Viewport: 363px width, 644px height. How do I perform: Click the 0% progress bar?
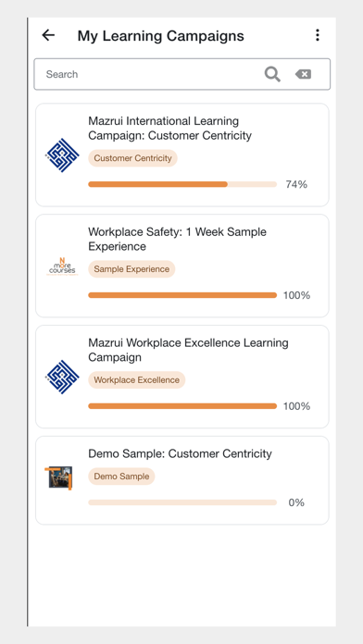tap(182, 502)
